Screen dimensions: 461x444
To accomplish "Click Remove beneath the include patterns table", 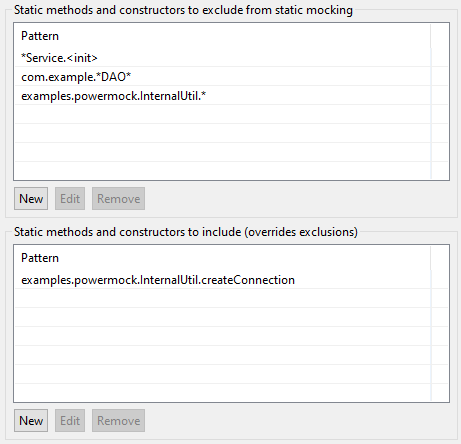I will [118, 421].
